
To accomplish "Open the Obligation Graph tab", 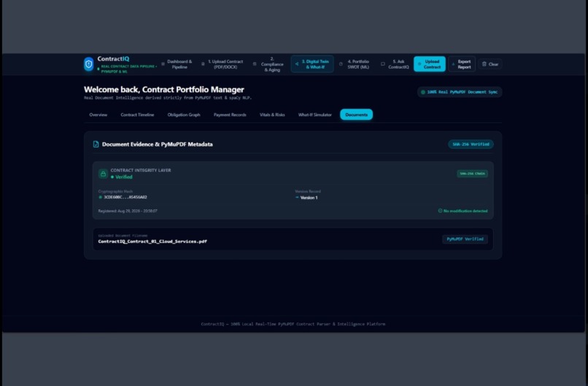I will pyautogui.click(x=184, y=115).
